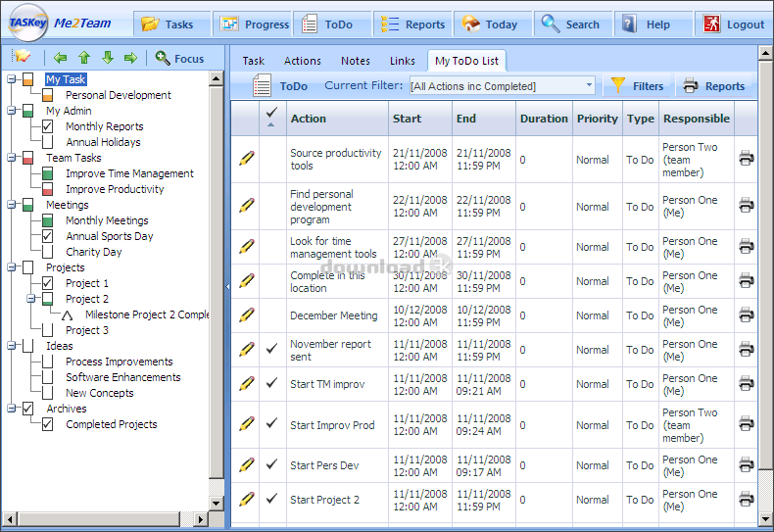The image size is (774, 532).
Task: Click the green up arrow icon
Action: click(84, 59)
